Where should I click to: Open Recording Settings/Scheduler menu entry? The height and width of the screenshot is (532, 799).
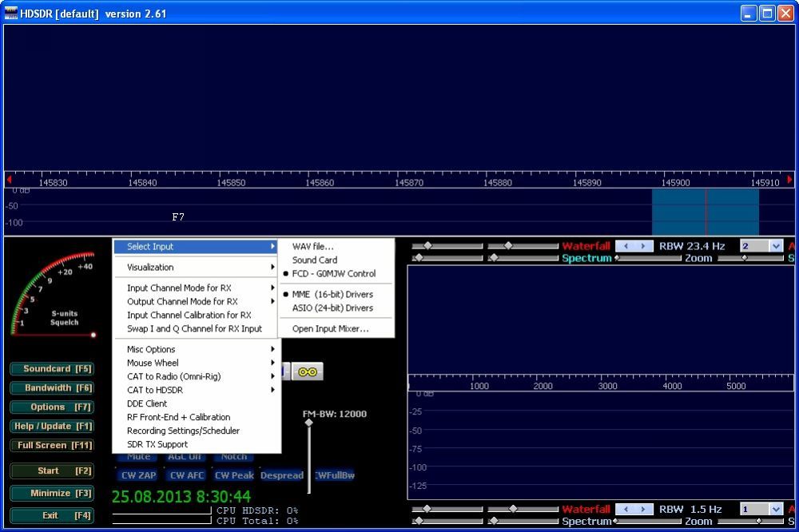[183, 431]
